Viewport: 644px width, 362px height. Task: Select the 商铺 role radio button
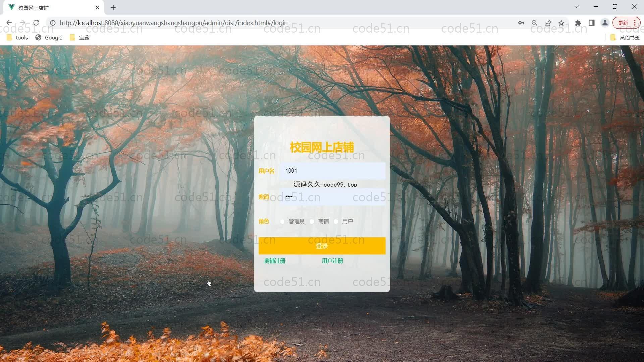tap(312, 221)
